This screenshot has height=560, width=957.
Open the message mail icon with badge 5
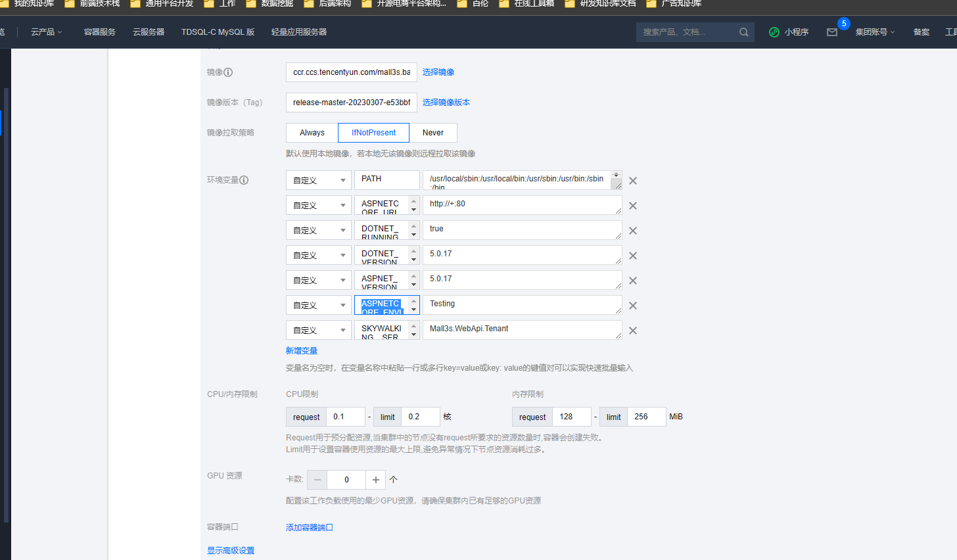pos(832,32)
